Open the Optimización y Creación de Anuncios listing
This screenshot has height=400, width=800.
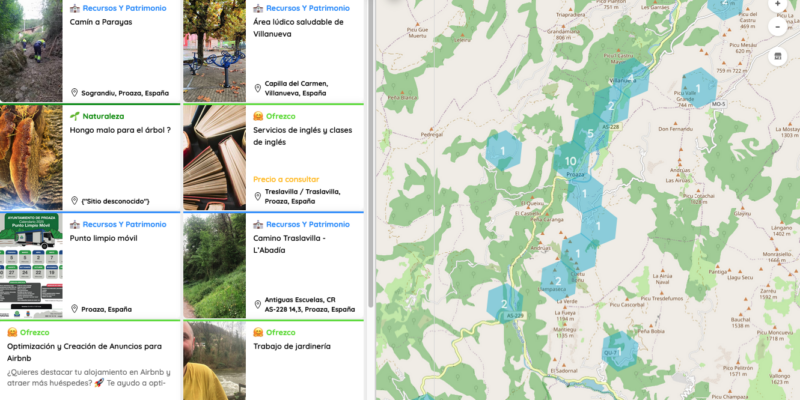pyautogui.click(x=84, y=352)
